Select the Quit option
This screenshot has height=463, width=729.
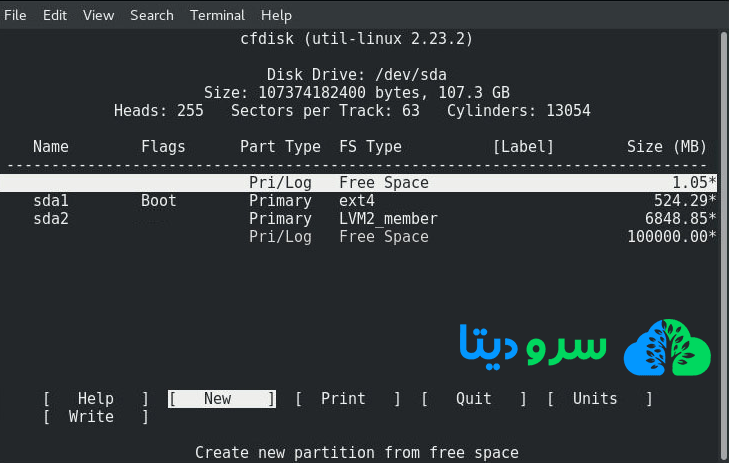coord(473,399)
